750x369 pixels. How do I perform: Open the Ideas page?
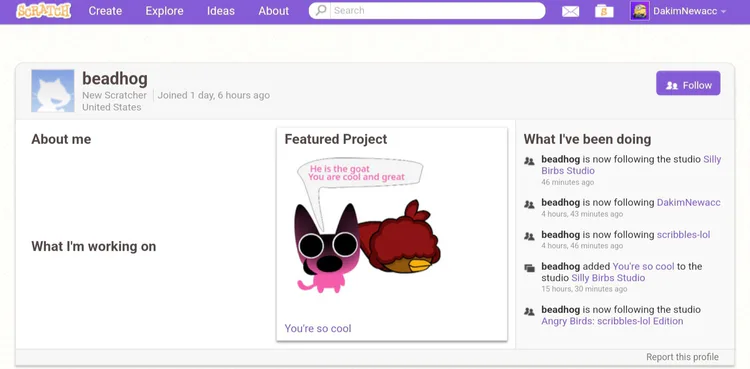pyautogui.click(x=221, y=11)
